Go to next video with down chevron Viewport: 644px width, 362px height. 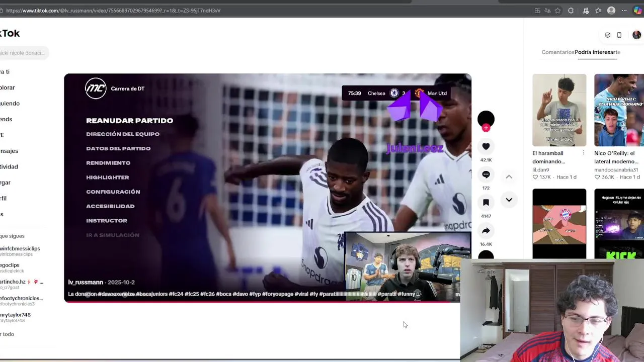click(x=509, y=200)
